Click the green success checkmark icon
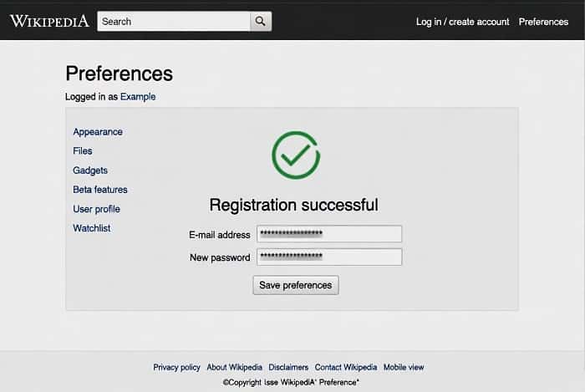 coord(296,155)
